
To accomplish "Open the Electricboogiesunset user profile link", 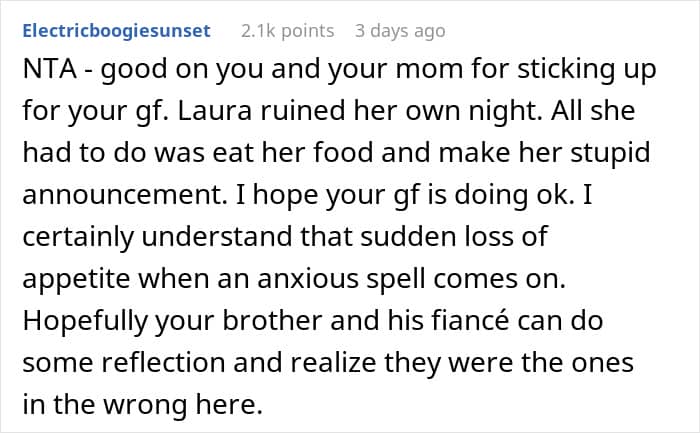I will point(117,31).
